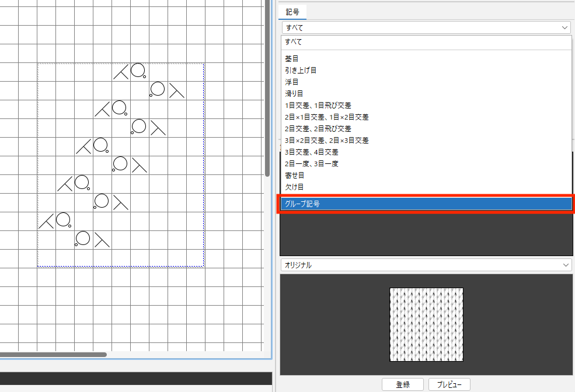Click the chart's vertical scrollbar thumb
The height and width of the screenshot is (392, 575).
coord(267,88)
